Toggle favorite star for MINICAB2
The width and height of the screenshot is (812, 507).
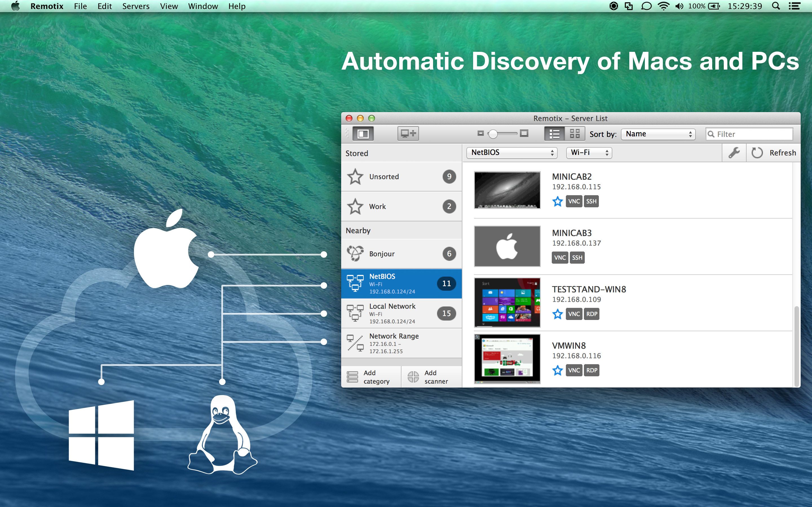(x=557, y=201)
